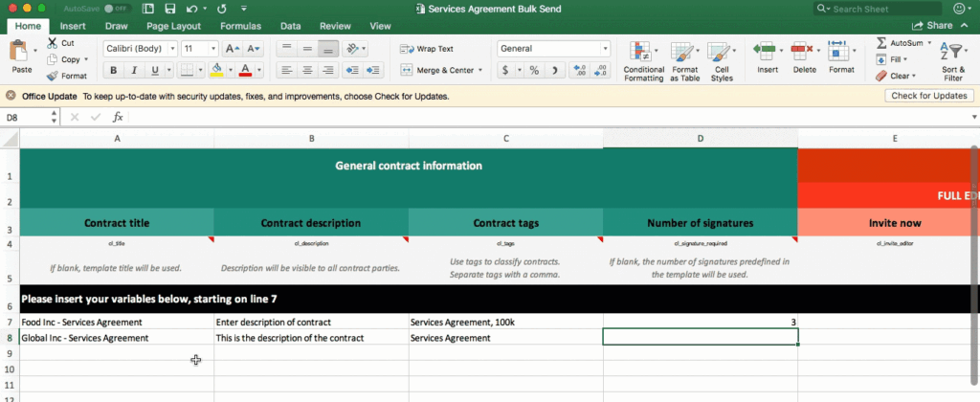Click the Increase Decimal icon
Screen dimensions: 980x402
(x=579, y=70)
